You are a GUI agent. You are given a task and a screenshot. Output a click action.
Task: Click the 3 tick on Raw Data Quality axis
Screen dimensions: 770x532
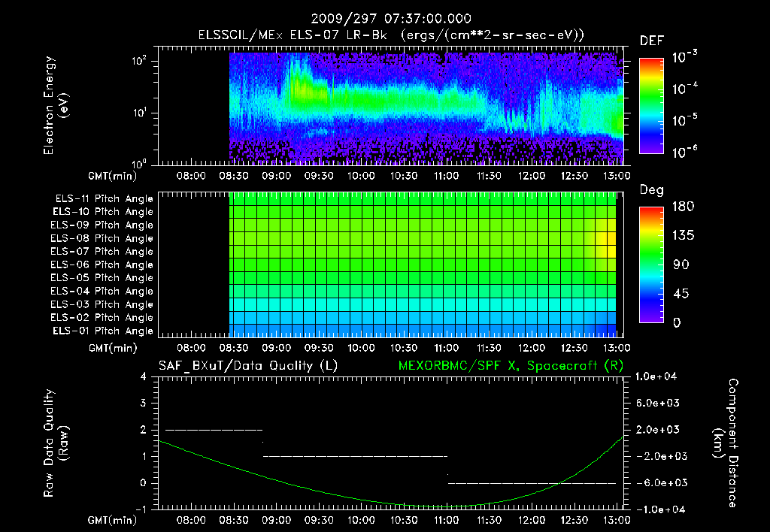coord(143,403)
